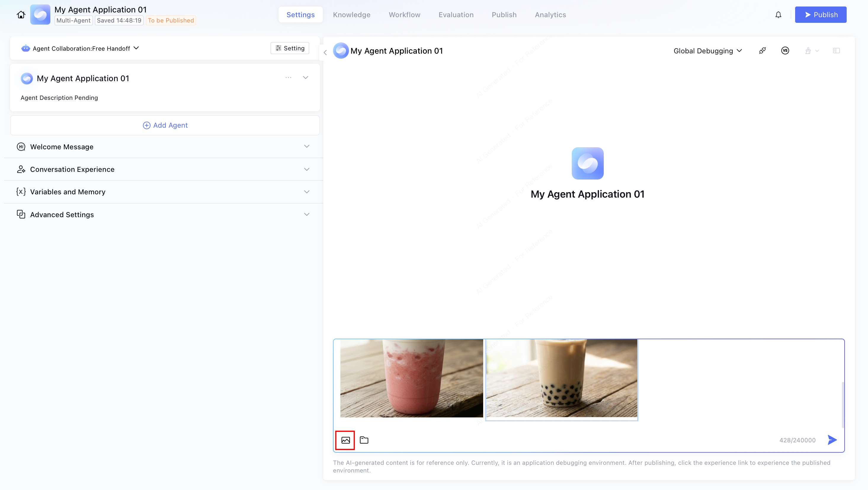Click the folder file upload icon
Screen dimensions: 868x490
coord(364,440)
